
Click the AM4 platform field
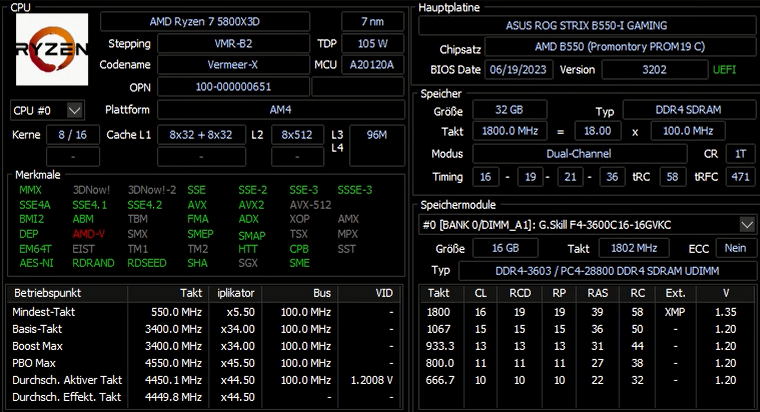coord(281,110)
